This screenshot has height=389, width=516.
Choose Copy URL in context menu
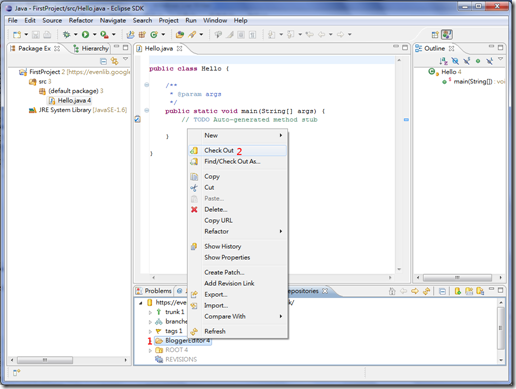pyautogui.click(x=238, y=221)
